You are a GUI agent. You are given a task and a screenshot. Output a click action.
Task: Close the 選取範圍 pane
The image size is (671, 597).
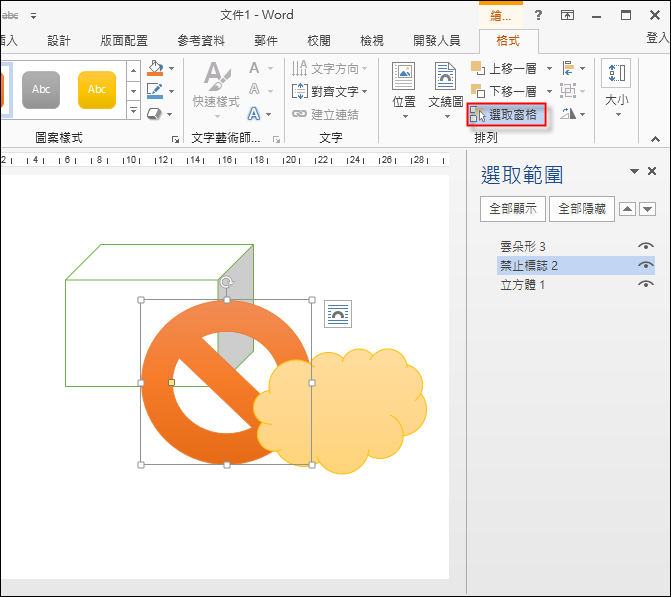point(652,171)
